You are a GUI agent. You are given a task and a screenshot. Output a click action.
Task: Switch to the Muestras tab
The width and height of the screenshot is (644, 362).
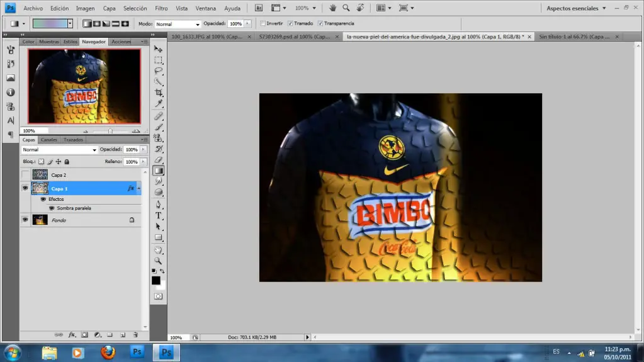pyautogui.click(x=49, y=42)
